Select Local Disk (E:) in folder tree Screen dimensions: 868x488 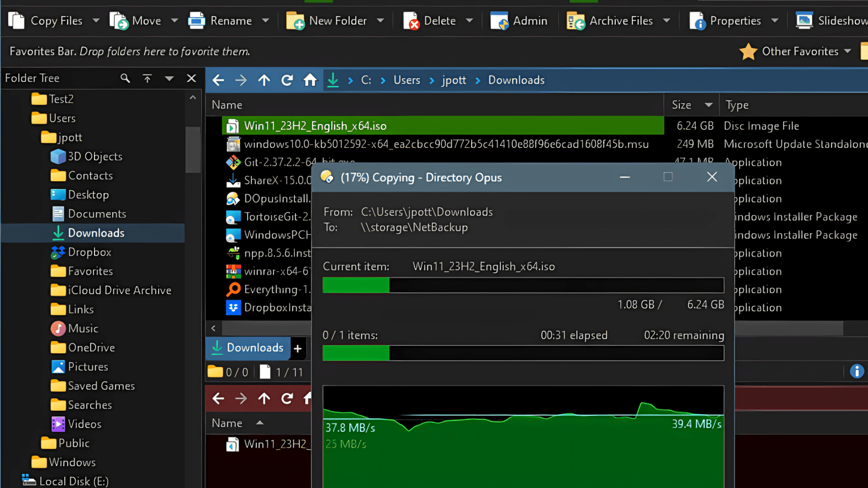[66, 481]
